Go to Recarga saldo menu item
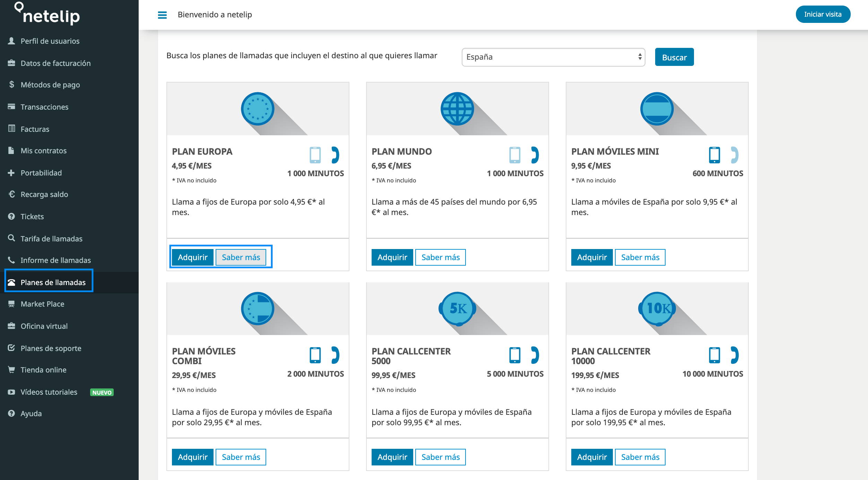868x480 pixels. pyautogui.click(x=44, y=194)
